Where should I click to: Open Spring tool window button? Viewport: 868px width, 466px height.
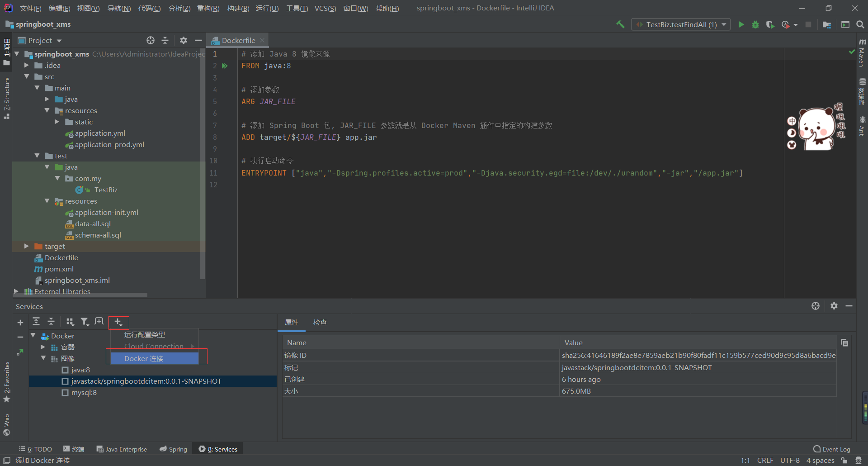[x=173, y=449]
